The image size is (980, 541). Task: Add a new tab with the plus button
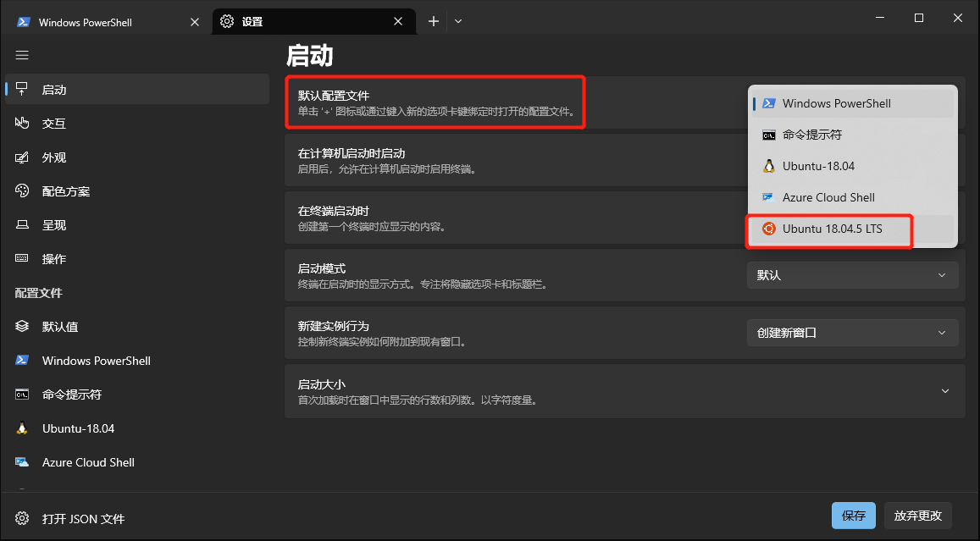pos(433,21)
